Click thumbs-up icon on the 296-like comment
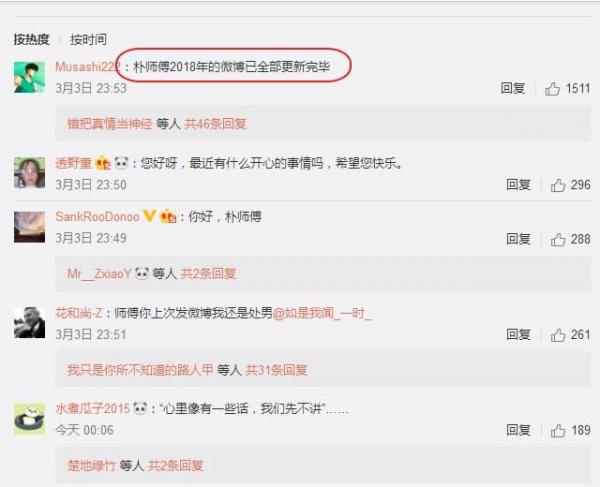Image resolution: width=600 pixels, height=487 pixels. 558,185
